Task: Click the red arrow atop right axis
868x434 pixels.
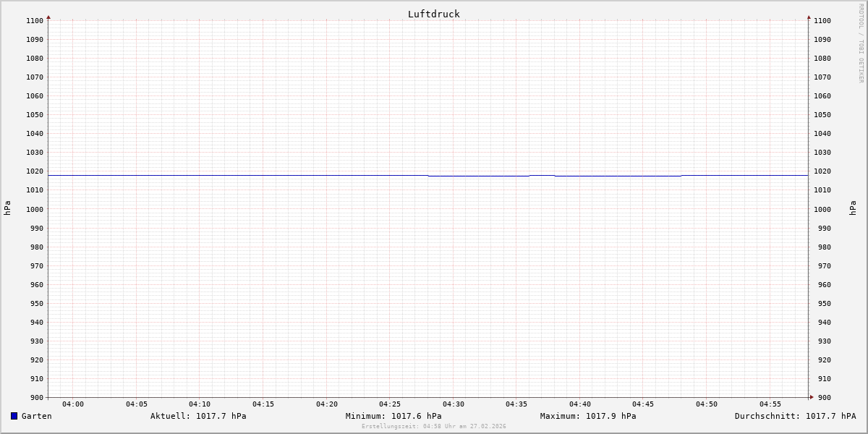Action: pyautogui.click(x=809, y=17)
